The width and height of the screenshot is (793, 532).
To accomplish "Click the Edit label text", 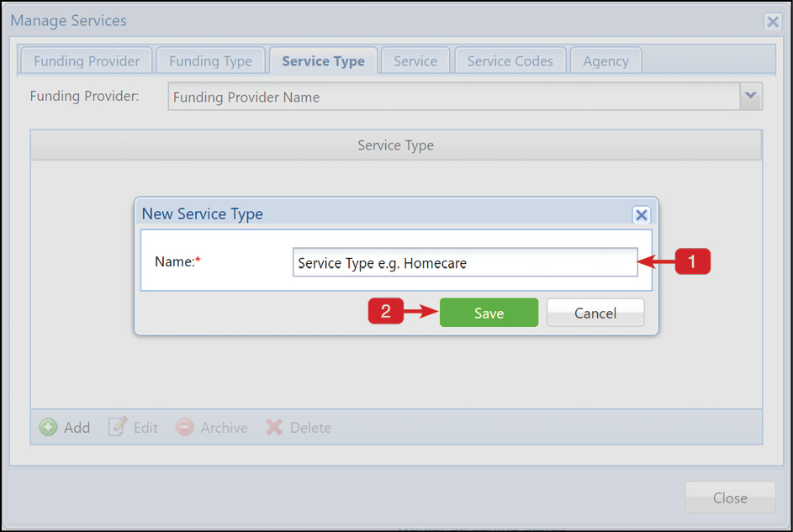I will point(145,428).
